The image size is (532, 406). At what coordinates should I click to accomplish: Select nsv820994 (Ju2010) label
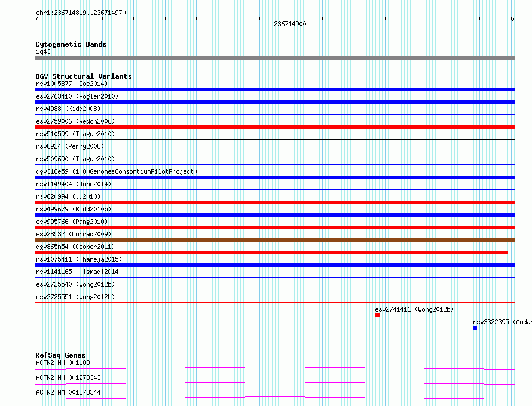68,196
